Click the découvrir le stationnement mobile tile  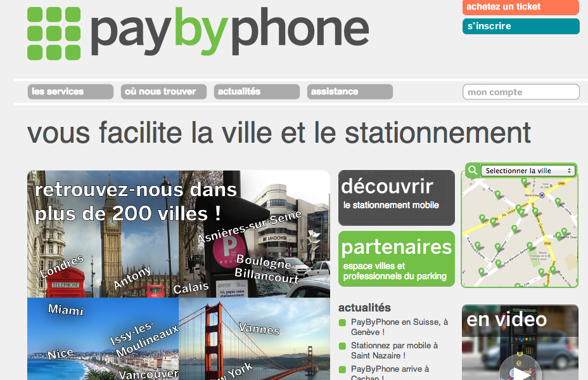coord(397,198)
